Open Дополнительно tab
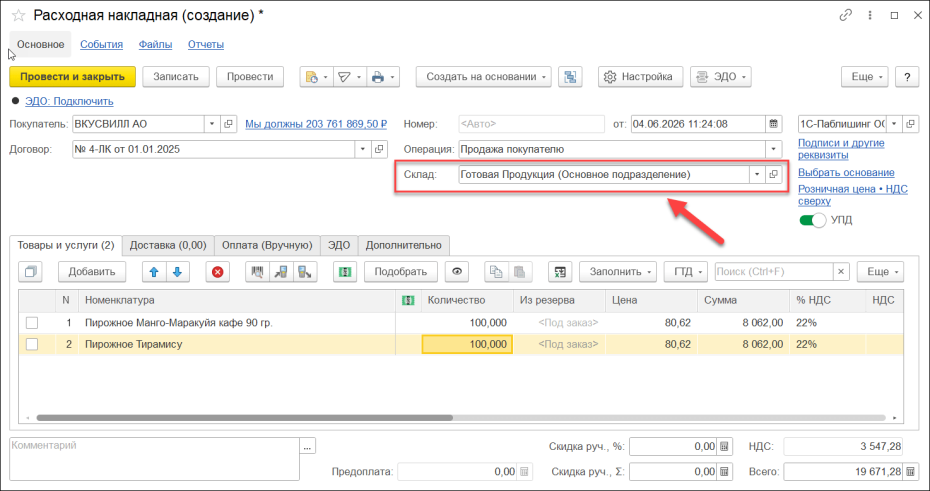The width and height of the screenshot is (930, 491). [x=404, y=246]
